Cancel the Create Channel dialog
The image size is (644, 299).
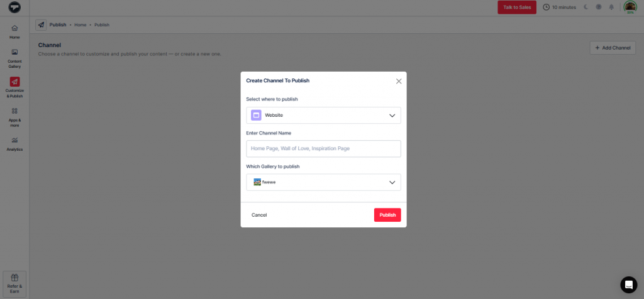(x=259, y=215)
